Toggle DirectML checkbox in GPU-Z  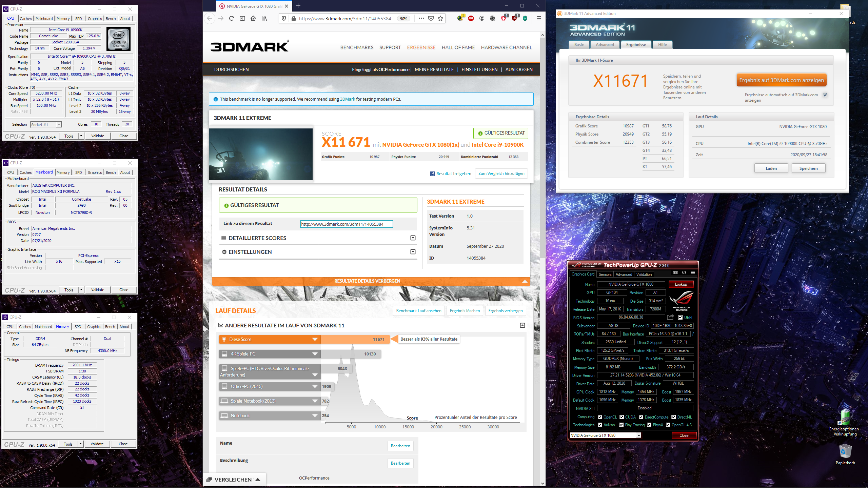pos(673,417)
